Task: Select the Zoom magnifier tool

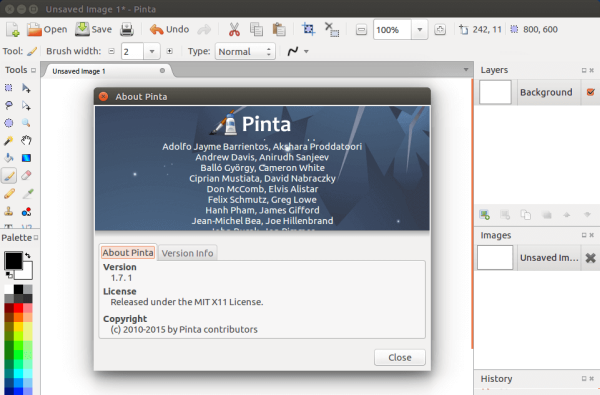Action: [26, 123]
